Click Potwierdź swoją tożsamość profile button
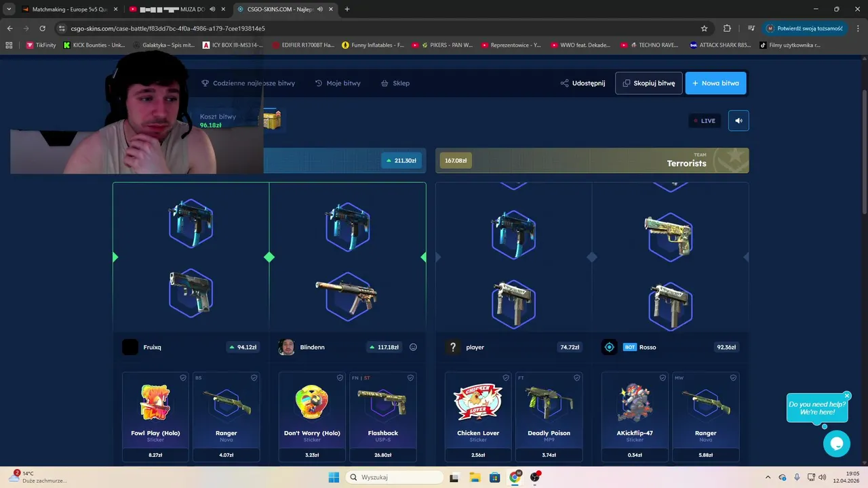Image resolution: width=868 pixels, height=488 pixels. tap(805, 28)
